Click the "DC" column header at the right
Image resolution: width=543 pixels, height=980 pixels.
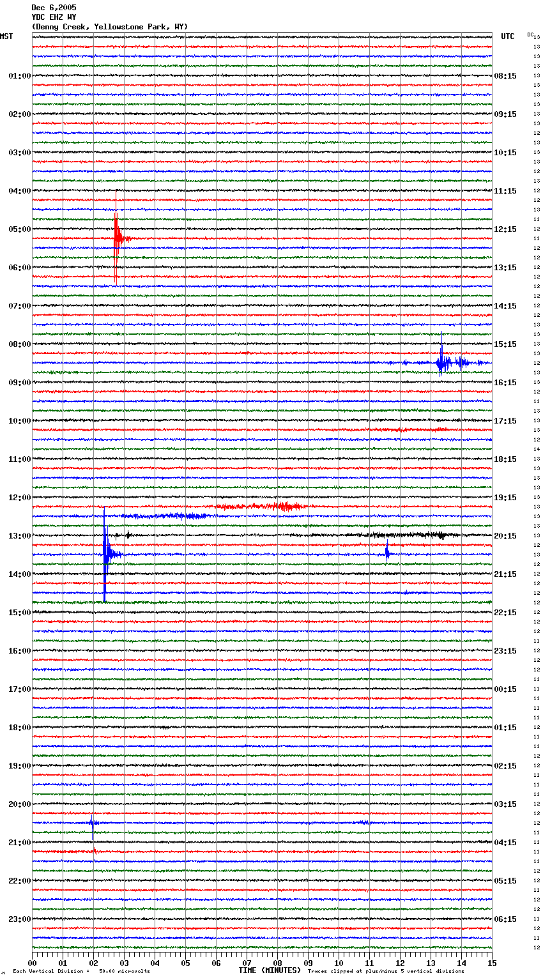(530, 34)
